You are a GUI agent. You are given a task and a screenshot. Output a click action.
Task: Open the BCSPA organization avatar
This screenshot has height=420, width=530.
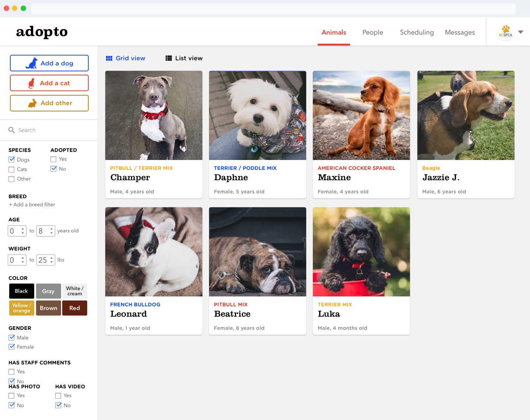pos(505,32)
